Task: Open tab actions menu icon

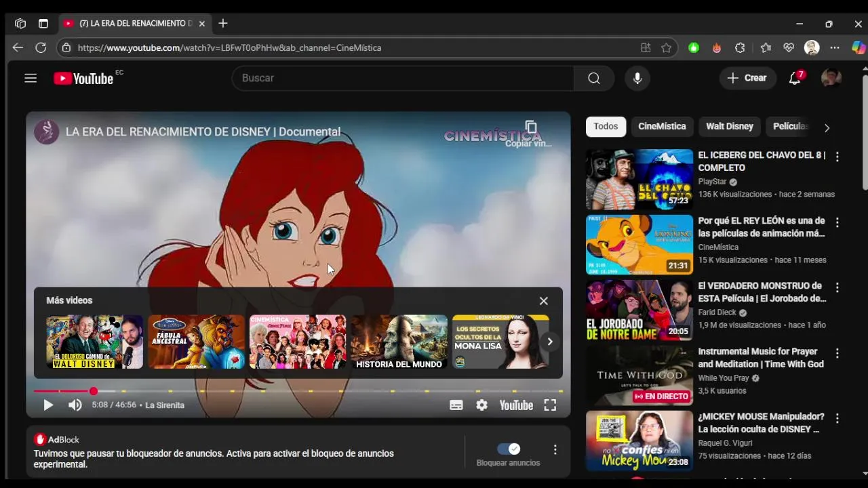Action: 43,24
